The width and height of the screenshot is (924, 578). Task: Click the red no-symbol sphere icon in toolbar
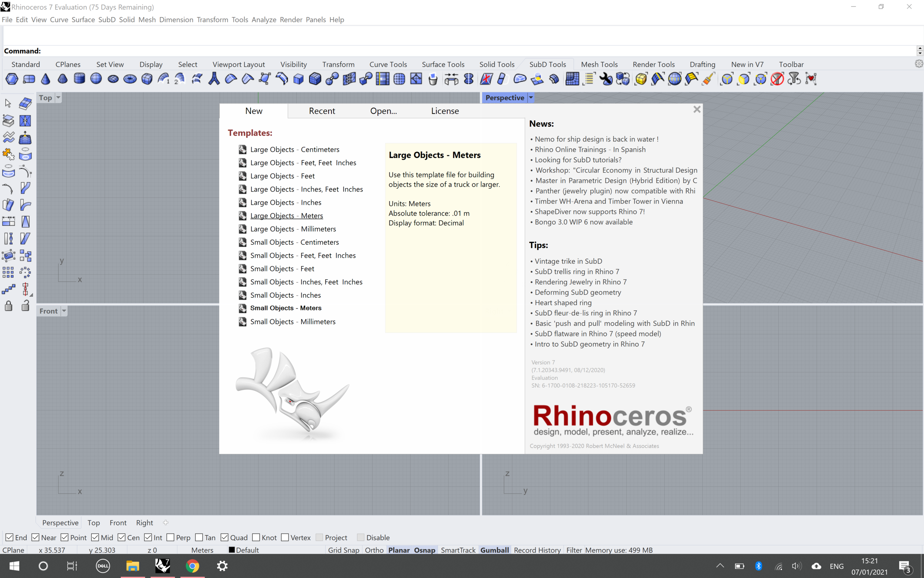coord(777,79)
